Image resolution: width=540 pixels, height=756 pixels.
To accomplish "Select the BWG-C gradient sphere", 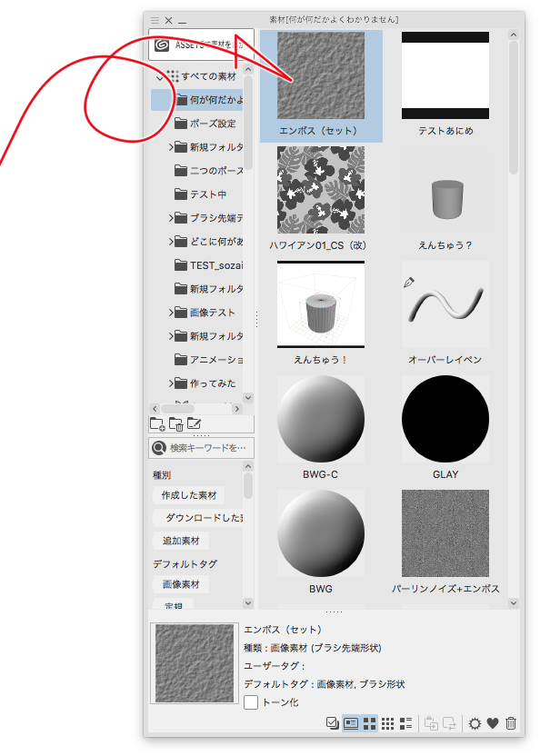I will pos(321,419).
